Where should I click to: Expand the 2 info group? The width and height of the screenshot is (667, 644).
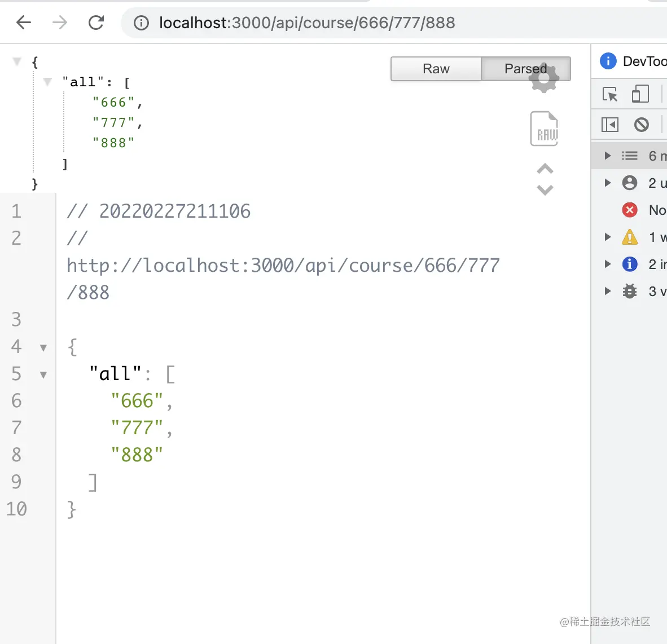pyautogui.click(x=608, y=264)
